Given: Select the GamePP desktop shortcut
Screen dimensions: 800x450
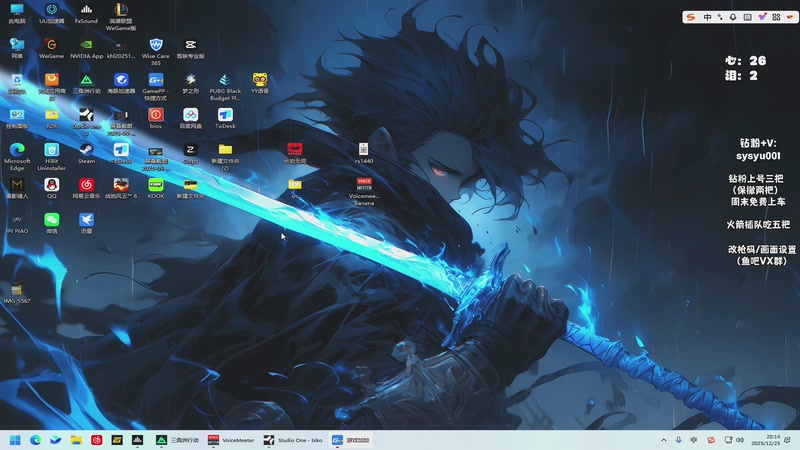Looking at the screenshot, I should pos(156,87).
